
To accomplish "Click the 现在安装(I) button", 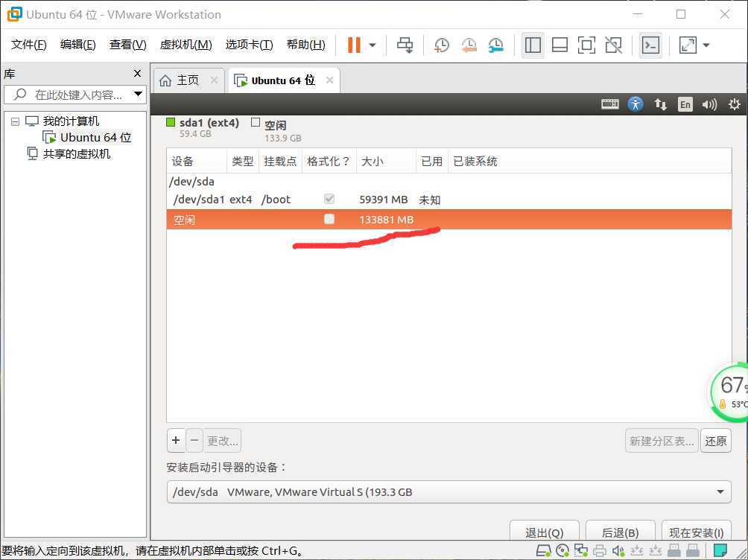I will (697, 532).
